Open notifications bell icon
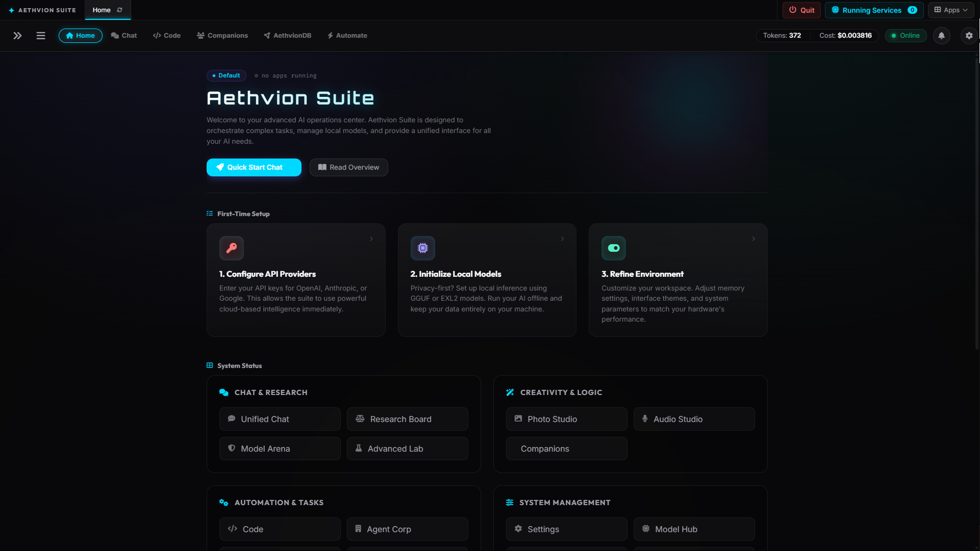This screenshot has width=980, height=551. pos(942,36)
